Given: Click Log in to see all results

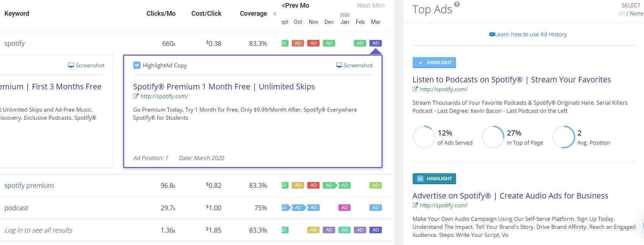Looking at the screenshot, I should [38, 230].
